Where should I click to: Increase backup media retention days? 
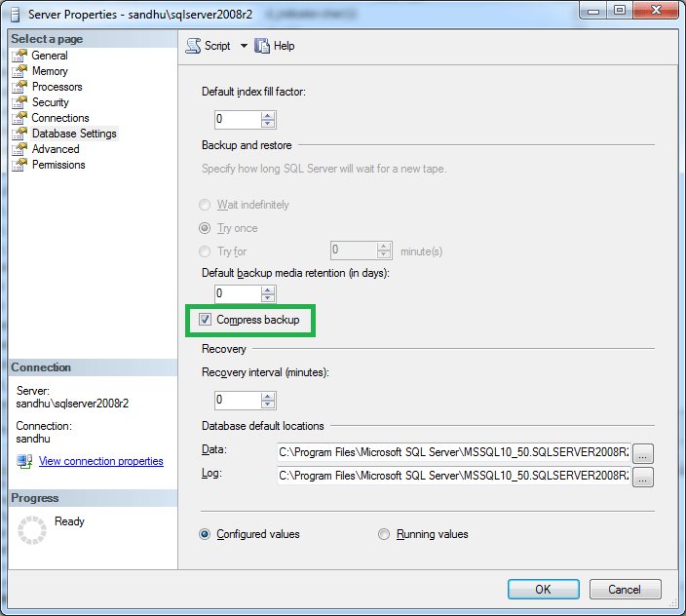pos(268,290)
